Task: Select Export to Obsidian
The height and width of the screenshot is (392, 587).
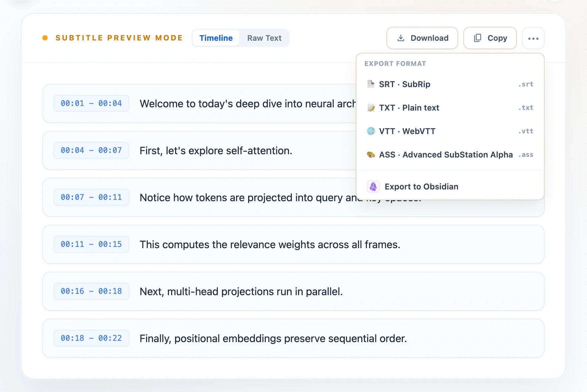Action: click(x=450, y=186)
